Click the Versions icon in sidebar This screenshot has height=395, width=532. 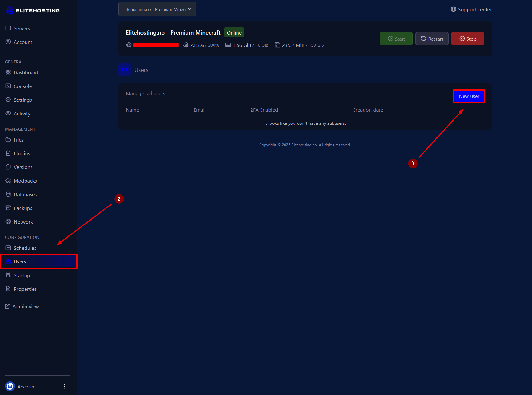tap(8, 167)
